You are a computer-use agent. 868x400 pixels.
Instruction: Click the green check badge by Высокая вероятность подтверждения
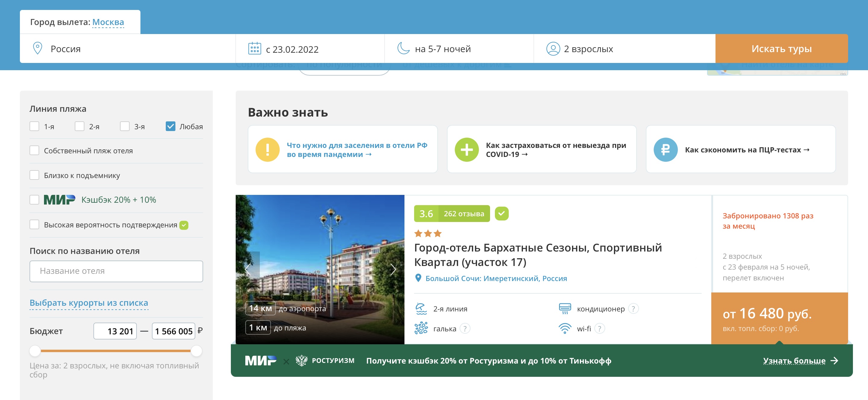tap(184, 225)
